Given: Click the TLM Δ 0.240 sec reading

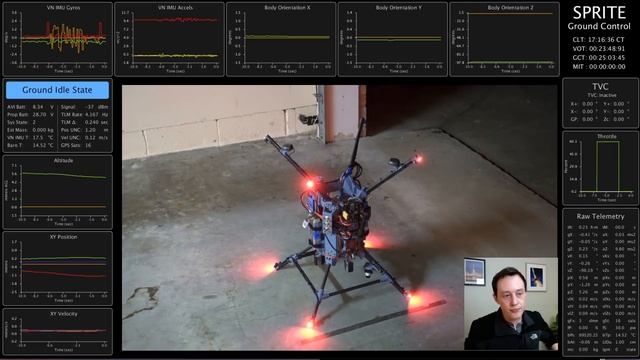Looking at the screenshot, I should [84, 122].
